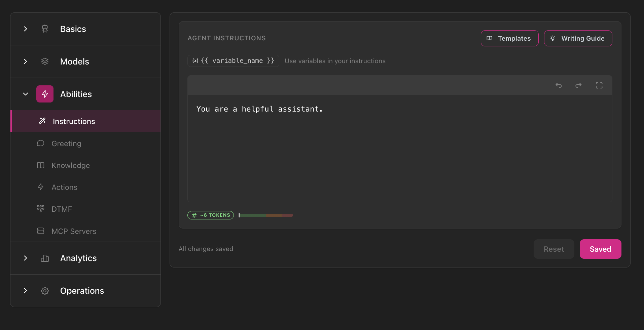Open the Writing Guide

578,38
